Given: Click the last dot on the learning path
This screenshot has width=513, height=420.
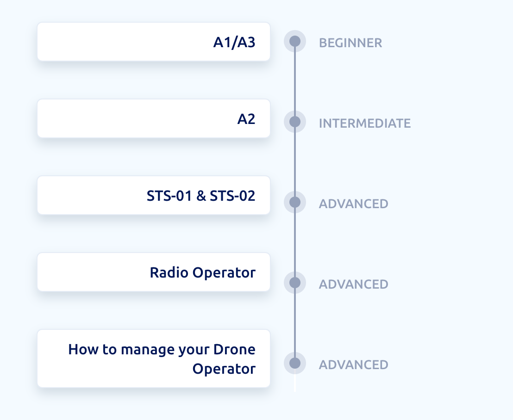Looking at the screenshot, I should tap(294, 363).
